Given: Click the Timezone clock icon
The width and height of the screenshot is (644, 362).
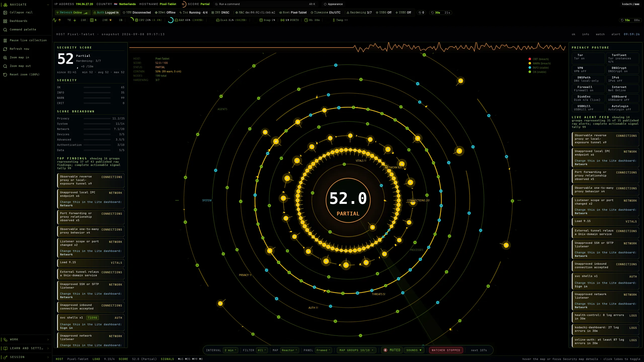Looking at the screenshot, I should coord(312,13).
